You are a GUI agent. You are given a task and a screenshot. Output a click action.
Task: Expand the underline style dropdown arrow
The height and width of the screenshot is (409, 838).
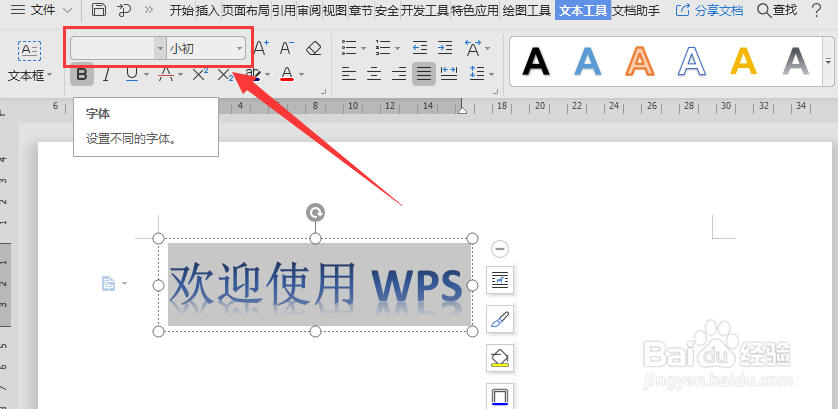[x=146, y=75]
